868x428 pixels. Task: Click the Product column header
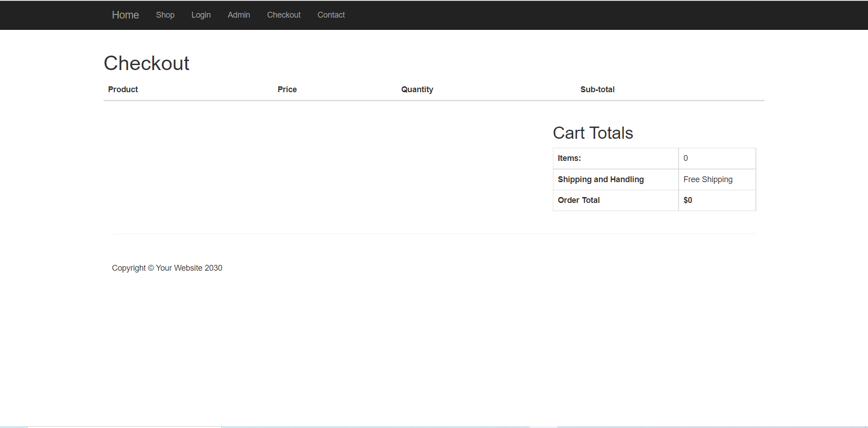(x=123, y=89)
